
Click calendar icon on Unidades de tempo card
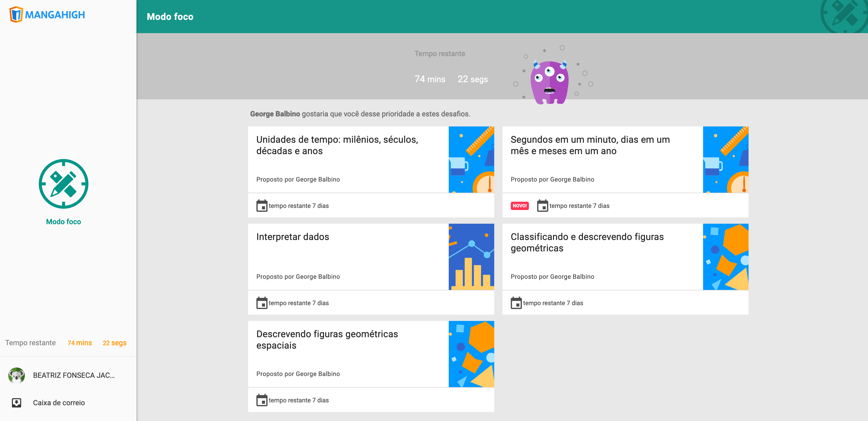[x=262, y=206]
